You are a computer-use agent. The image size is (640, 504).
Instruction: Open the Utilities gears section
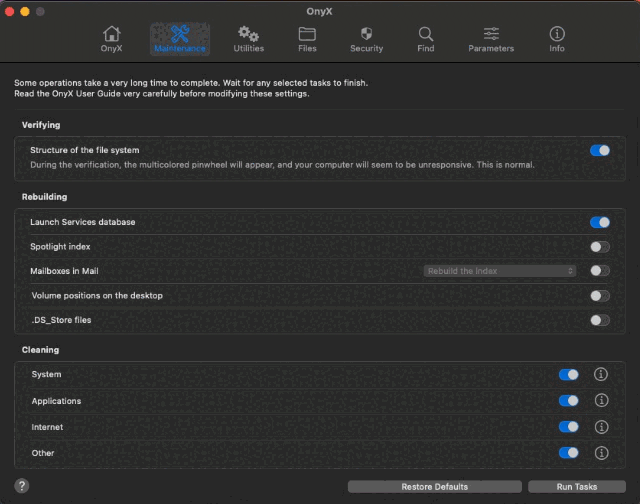click(248, 39)
